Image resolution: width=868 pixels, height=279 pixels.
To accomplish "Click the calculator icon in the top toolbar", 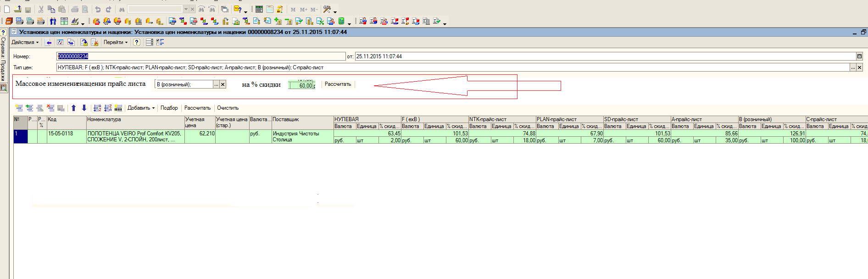I will click(259, 9).
